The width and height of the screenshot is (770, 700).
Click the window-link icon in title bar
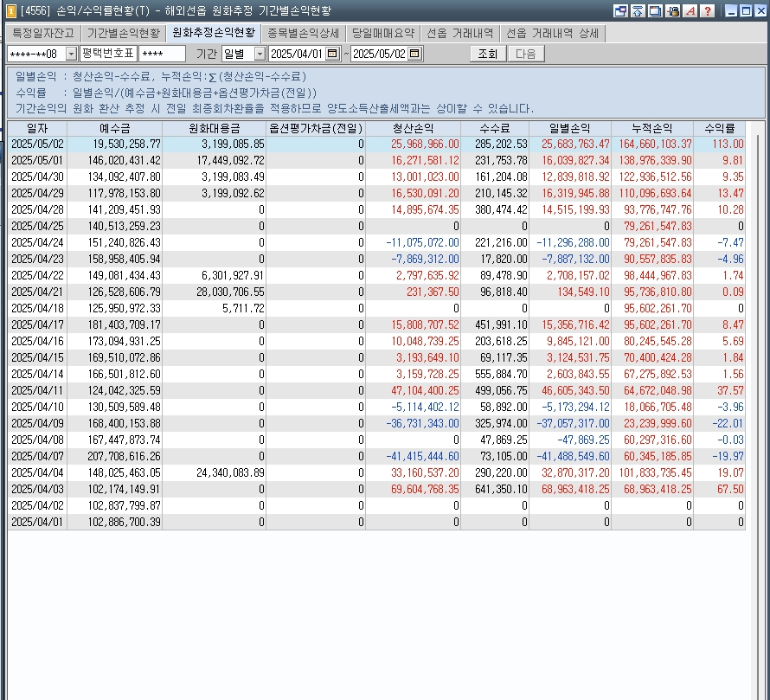tap(620, 10)
